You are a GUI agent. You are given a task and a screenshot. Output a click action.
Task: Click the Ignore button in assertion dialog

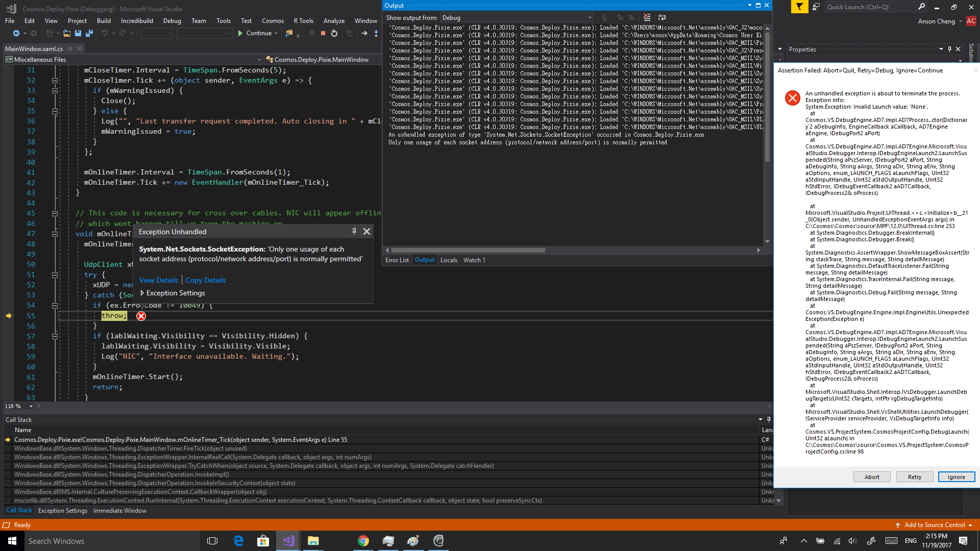pos(957,477)
